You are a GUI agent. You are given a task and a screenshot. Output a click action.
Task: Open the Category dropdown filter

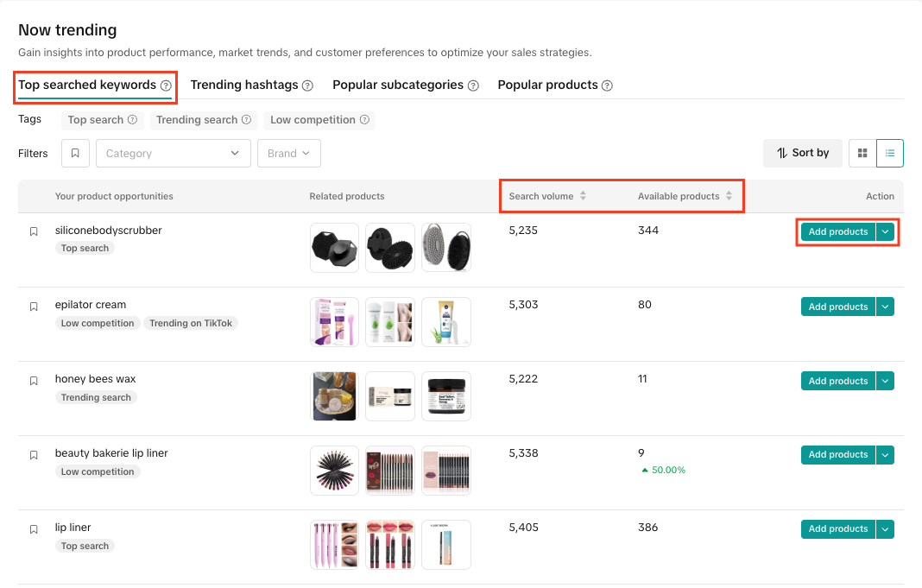tap(173, 154)
